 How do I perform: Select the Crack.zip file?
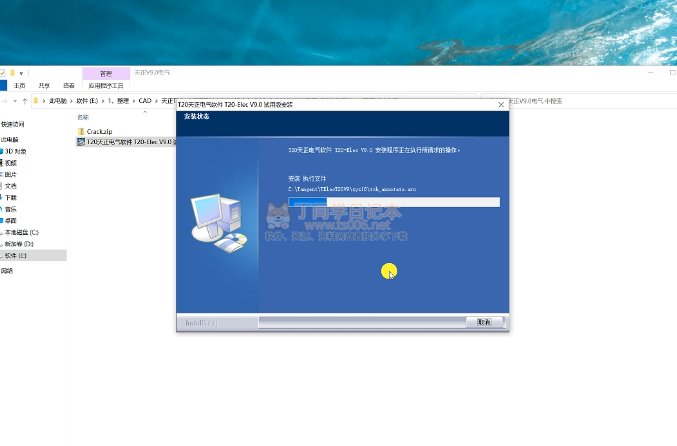click(99, 131)
